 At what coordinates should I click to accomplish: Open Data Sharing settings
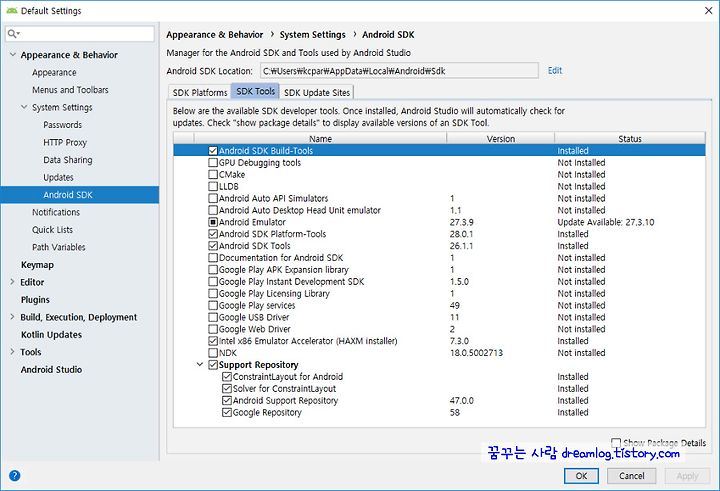(x=68, y=160)
